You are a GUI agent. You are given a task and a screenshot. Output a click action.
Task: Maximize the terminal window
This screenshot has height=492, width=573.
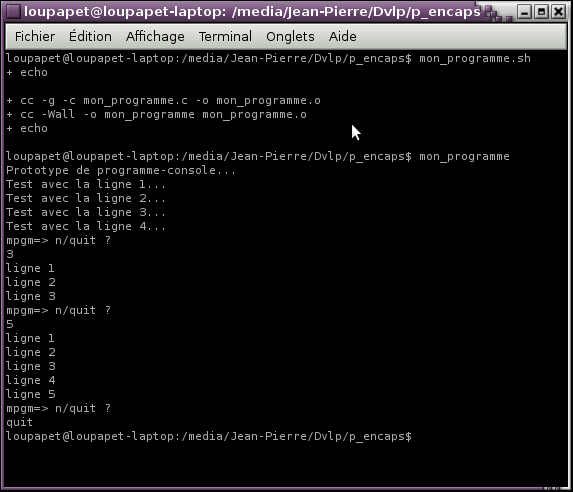542,12
